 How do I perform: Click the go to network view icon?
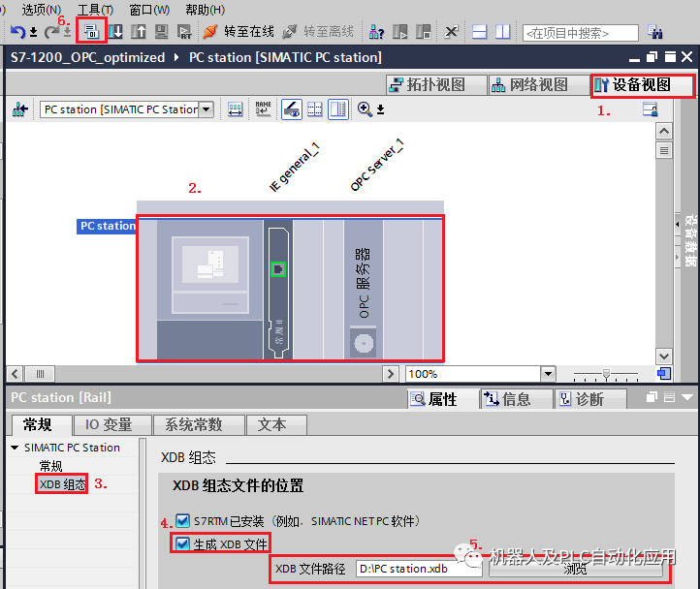coord(19,109)
